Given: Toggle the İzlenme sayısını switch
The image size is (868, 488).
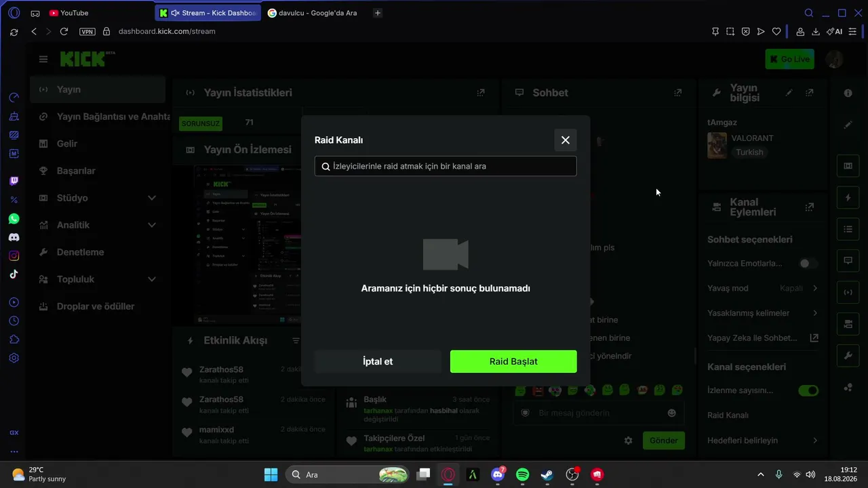Looking at the screenshot, I should (x=808, y=390).
